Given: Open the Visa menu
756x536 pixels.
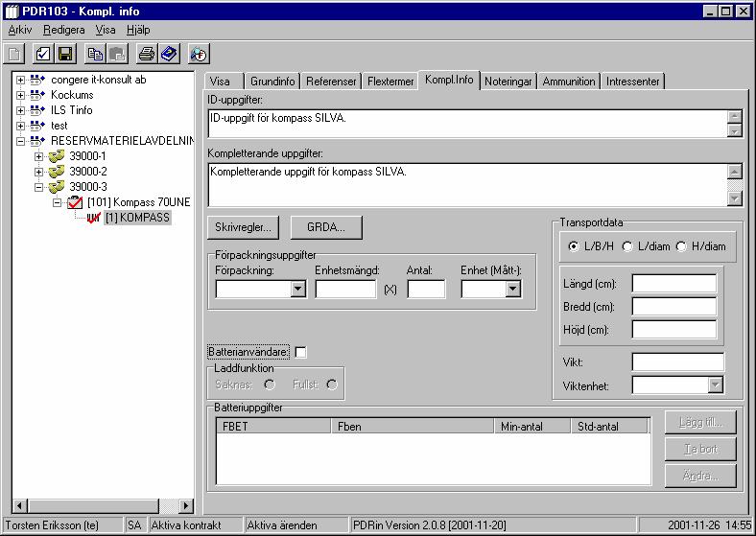Looking at the screenshot, I should pos(106,30).
